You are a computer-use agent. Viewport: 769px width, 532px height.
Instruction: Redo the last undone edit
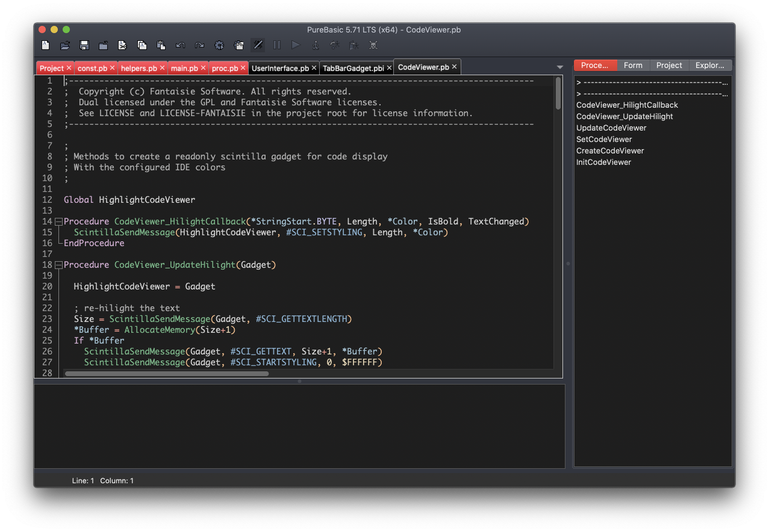(x=199, y=45)
